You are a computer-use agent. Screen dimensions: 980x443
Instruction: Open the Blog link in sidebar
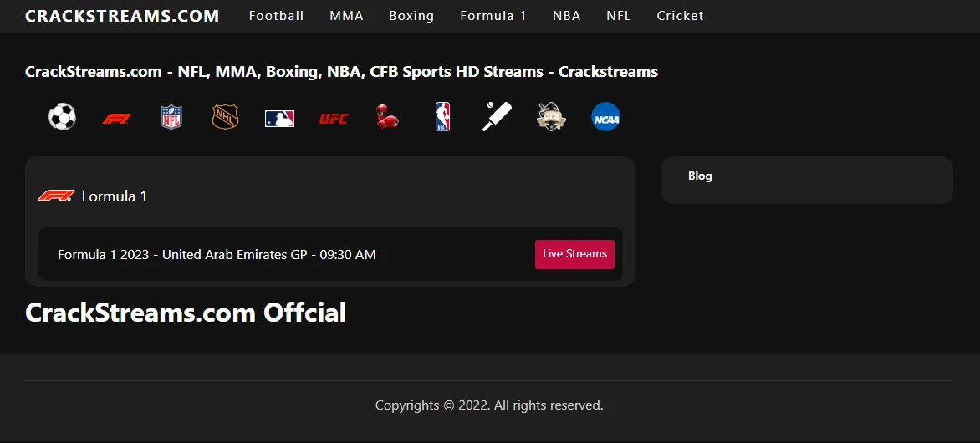700,176
